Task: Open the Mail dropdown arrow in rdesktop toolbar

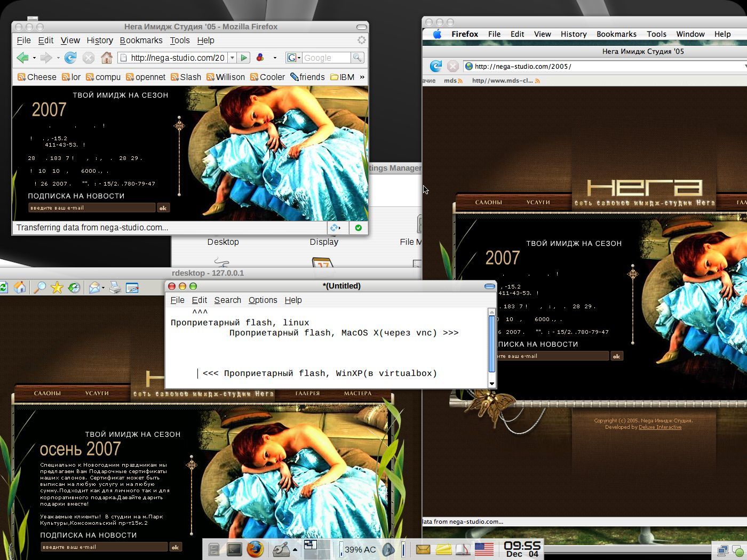Action: point(103,288)
